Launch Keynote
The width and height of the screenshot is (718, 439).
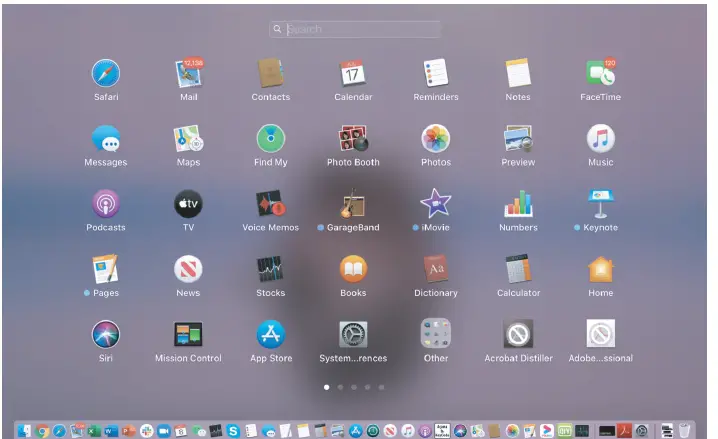(600, 204)
